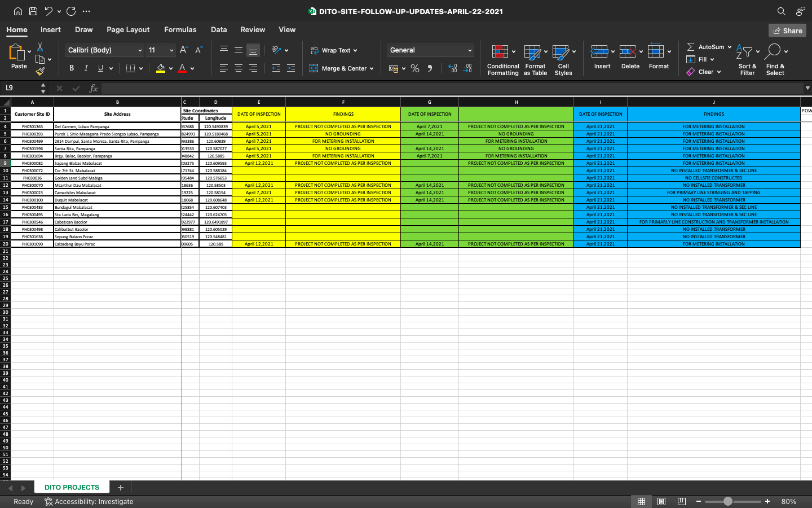
Task: Adjust the zoom slider handle
Action: [728, 501]
